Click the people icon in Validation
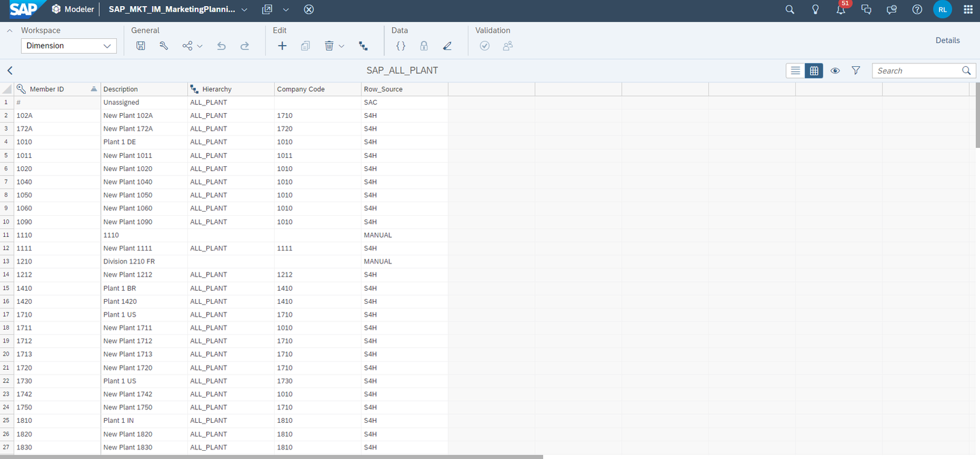980x459 pixels. pos(508,46)
